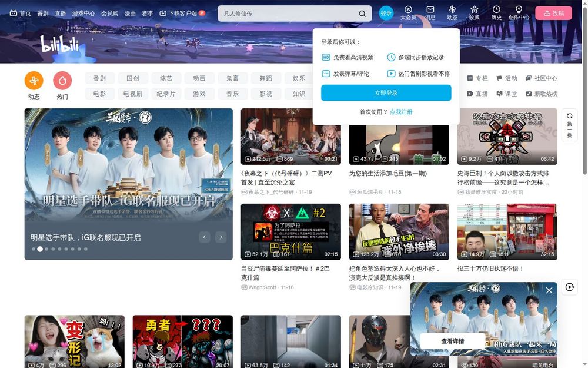Open 赛事 in top navigation
Viewport: 588px width, 368px height.
pos(148,13)
